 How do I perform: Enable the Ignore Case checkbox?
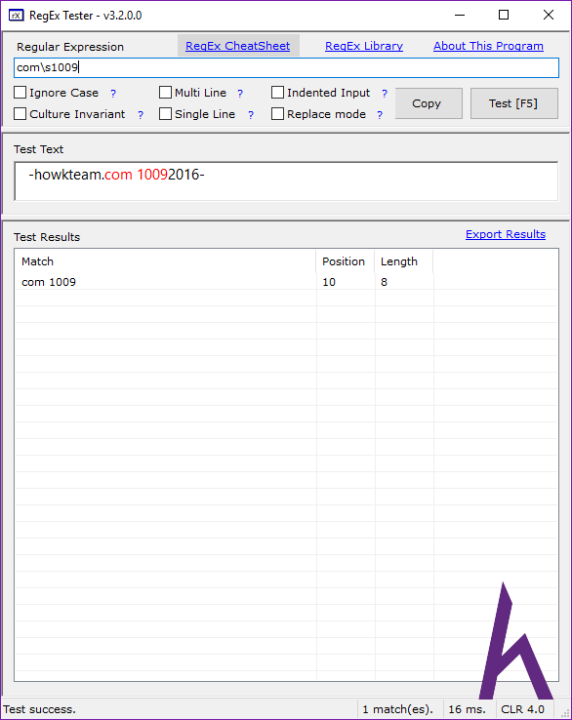point(20,93)
